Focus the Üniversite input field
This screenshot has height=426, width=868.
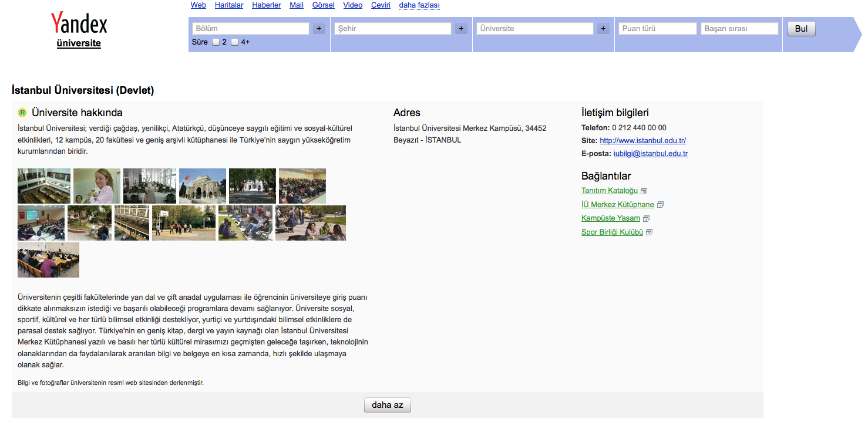[x=535, y=28]
